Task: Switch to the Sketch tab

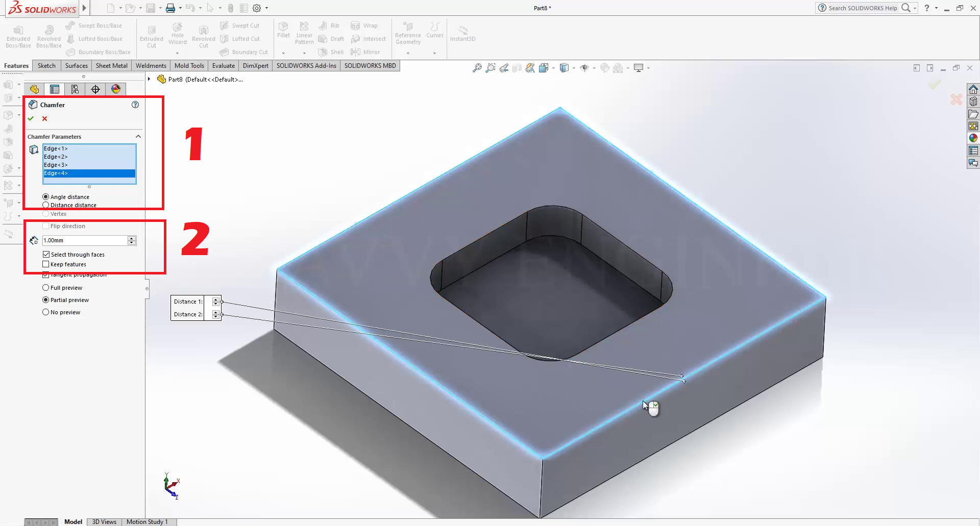Action: click(x=46, y=66)
